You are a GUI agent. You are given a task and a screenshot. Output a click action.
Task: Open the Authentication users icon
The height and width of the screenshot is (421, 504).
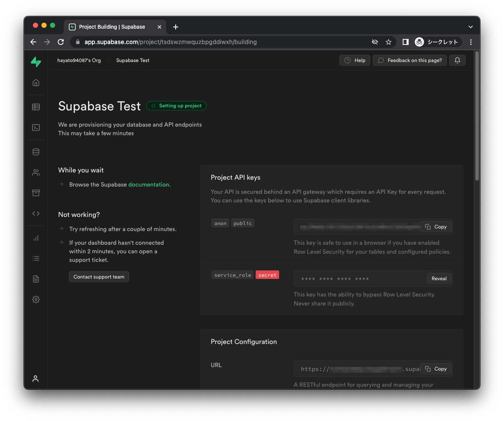coord(36,173)
